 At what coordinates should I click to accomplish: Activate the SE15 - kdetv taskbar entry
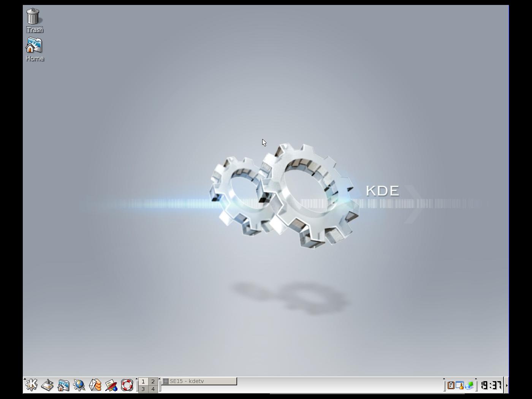199,381
